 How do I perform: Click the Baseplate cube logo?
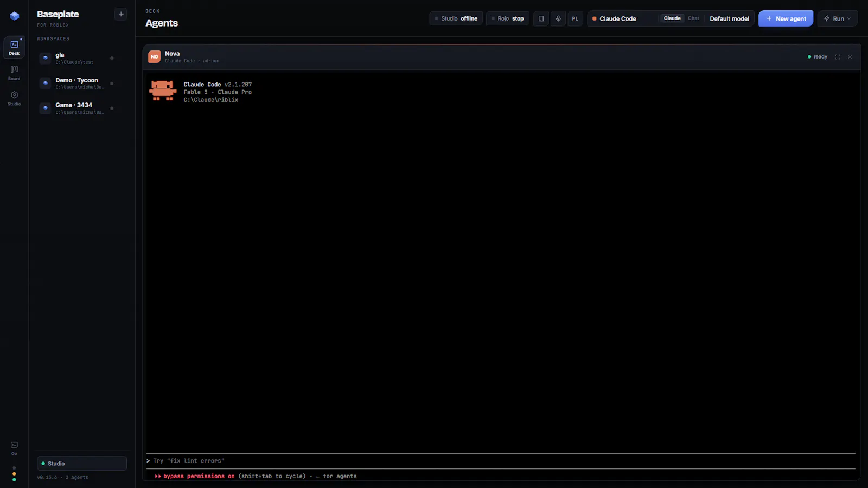click(14, 16)
